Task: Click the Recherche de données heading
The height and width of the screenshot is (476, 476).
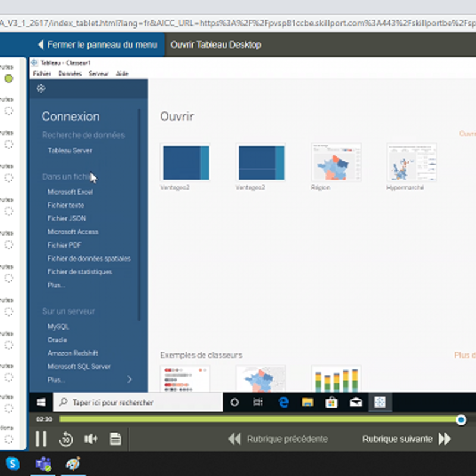Action: pyautogui.click(x=83, y=135)
